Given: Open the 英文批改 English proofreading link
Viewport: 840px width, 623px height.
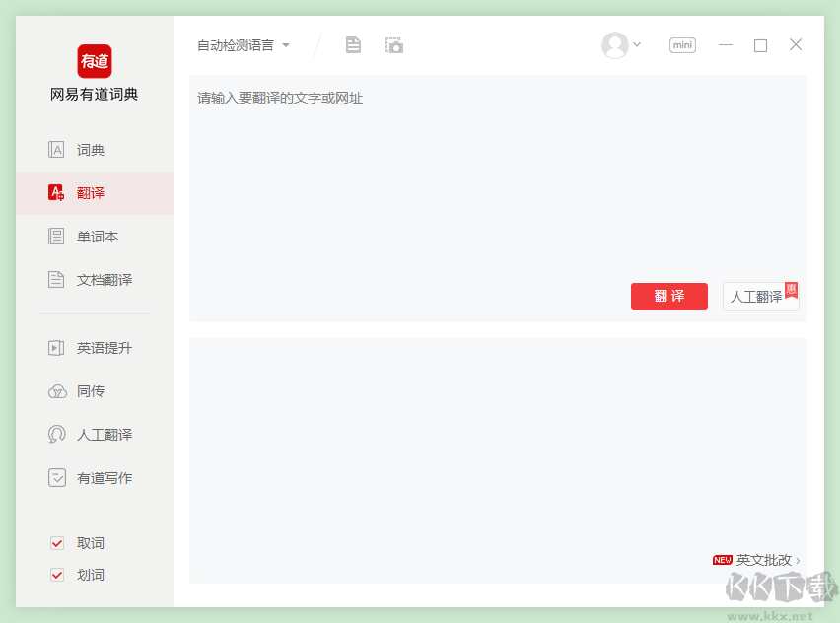Looking at the screenshot, I should [x=766, y=559].
